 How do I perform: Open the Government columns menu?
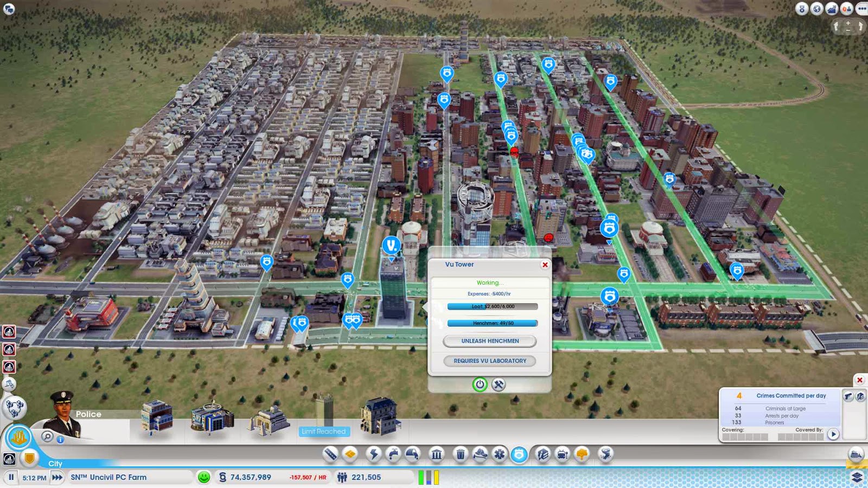coord(436,454)
